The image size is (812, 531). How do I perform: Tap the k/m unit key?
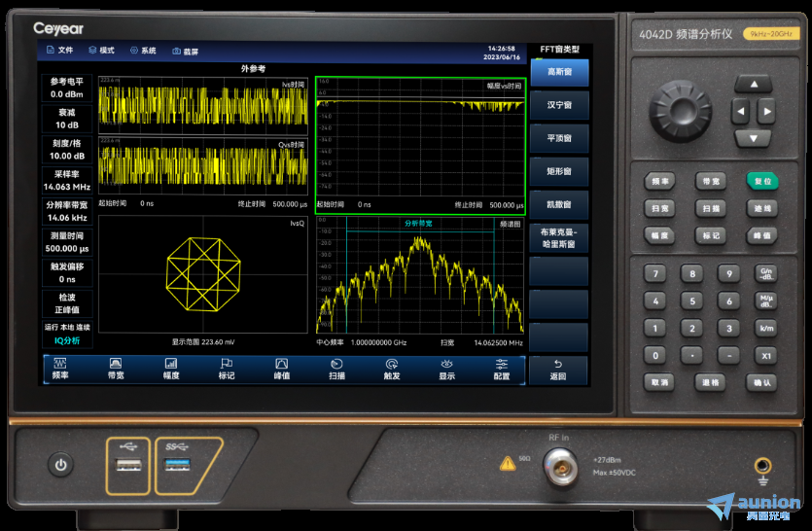[x=766, y=329]
